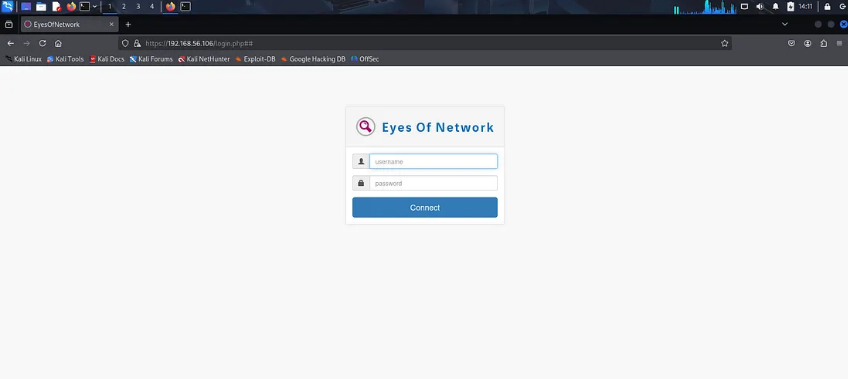Click the battery power manager icon
Screen dimensions: 848x379
790,6
